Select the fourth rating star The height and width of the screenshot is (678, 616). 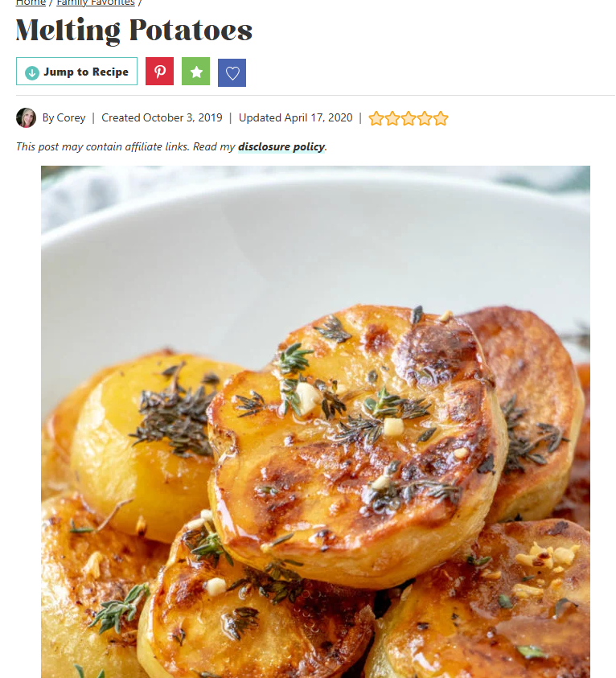[x=425, y=118]
